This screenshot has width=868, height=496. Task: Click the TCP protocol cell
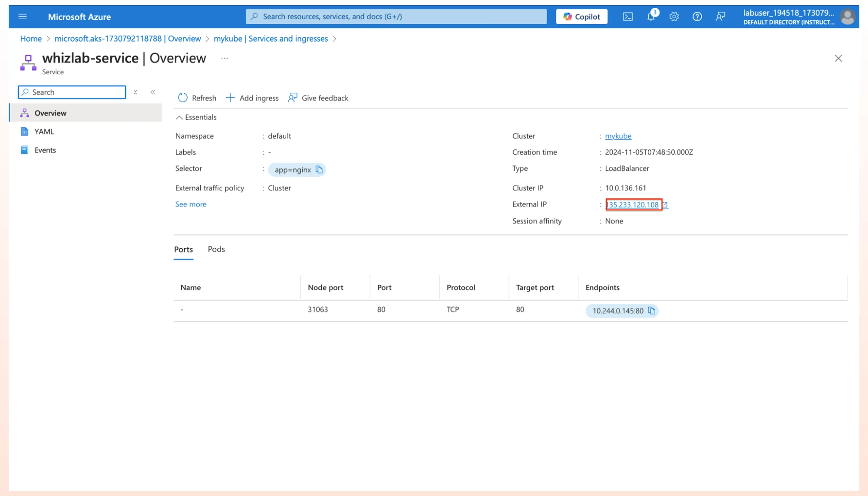[x=452, y=309]
